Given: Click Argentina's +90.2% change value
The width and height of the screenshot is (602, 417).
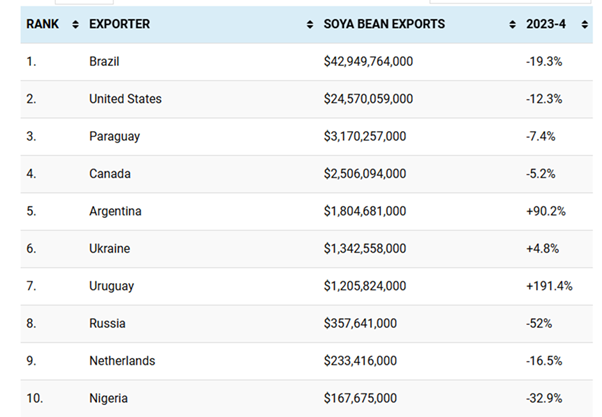Looking at the screenshot, I should tap(544, 211).
